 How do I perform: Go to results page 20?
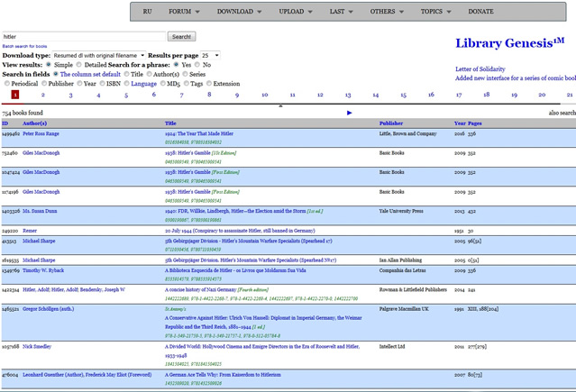(x=542, y=95)
